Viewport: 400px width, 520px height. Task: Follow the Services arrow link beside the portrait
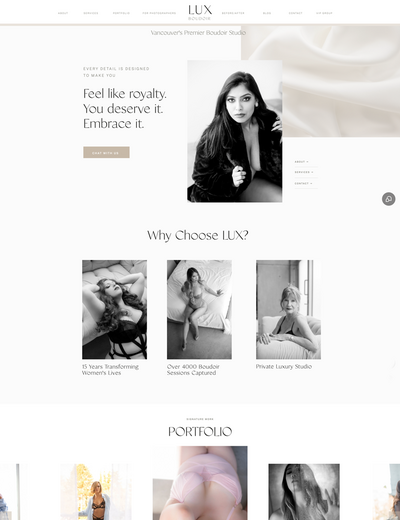(x=304, y=172)
